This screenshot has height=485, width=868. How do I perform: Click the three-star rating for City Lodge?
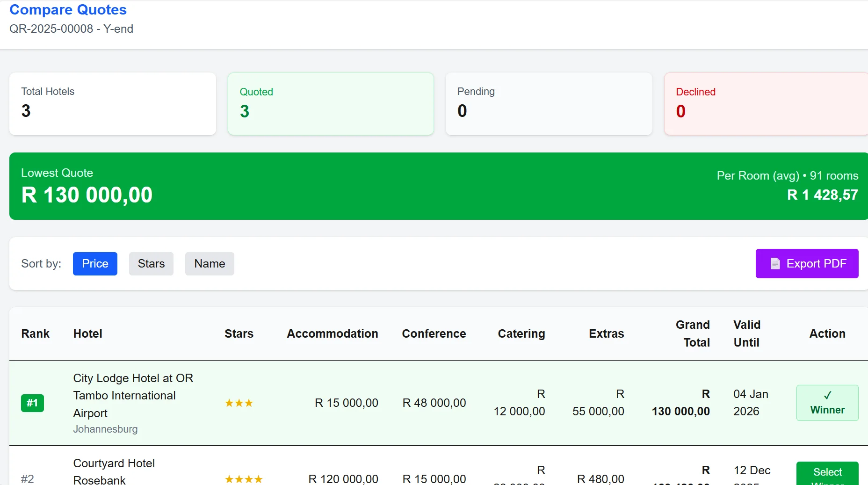tap(239, 403)
